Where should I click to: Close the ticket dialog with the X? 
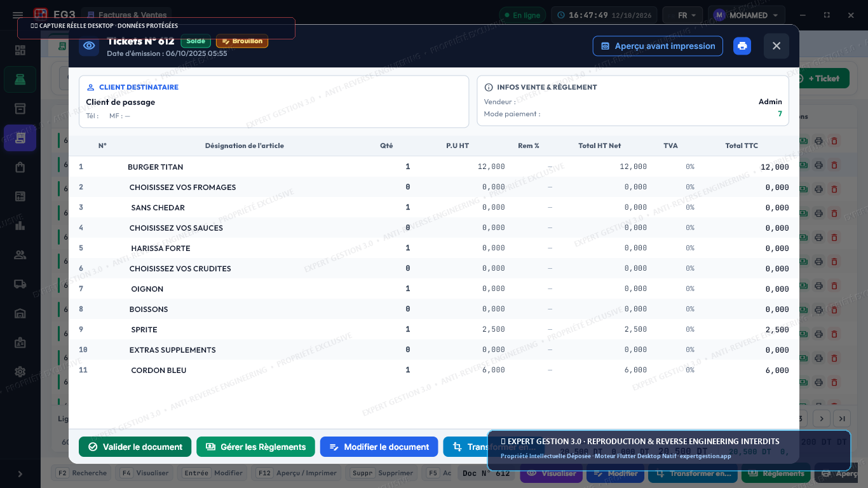tap(776, 46)
